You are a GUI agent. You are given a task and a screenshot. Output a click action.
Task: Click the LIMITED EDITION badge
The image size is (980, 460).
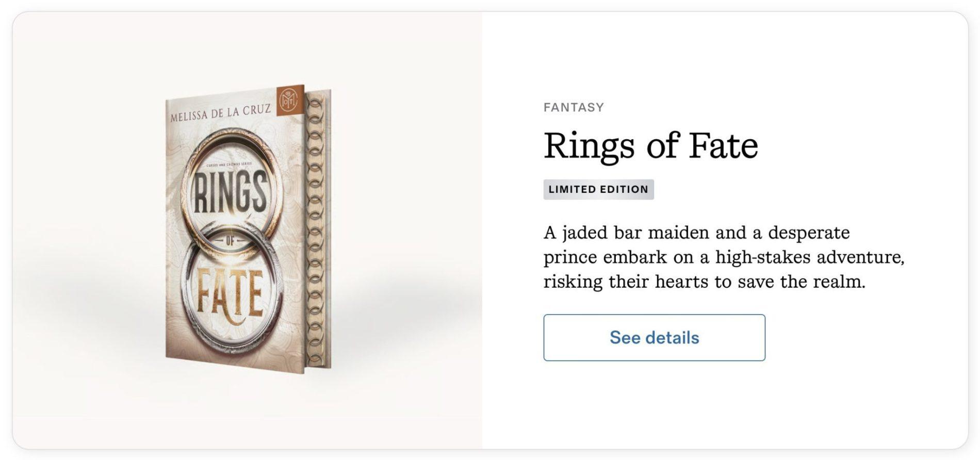(598, 189)
